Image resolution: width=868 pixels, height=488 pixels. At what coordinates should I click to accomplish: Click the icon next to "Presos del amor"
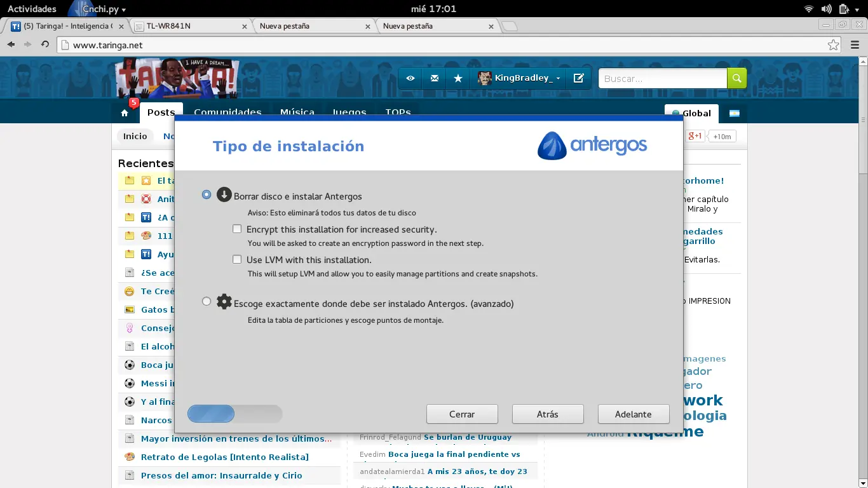coord(130,475)
